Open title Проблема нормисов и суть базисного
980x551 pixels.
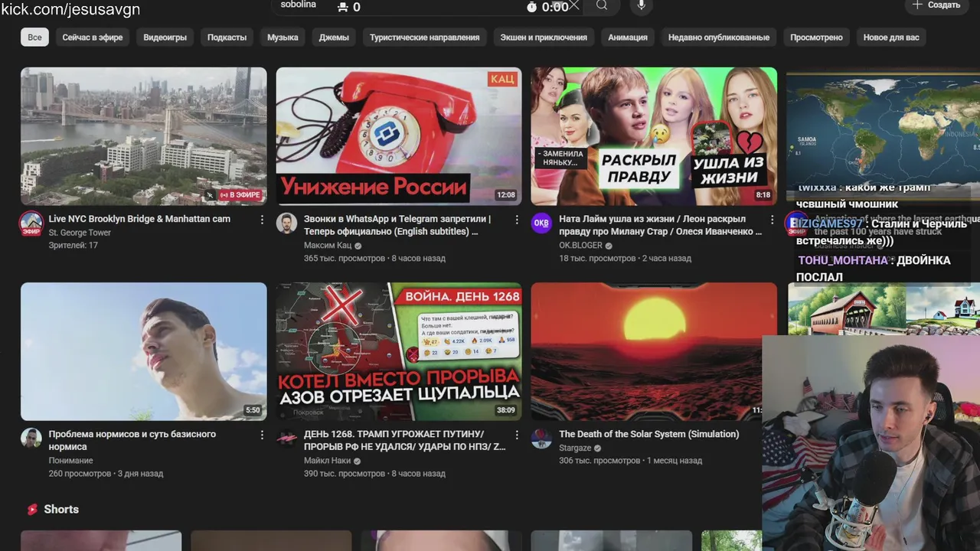132,440
